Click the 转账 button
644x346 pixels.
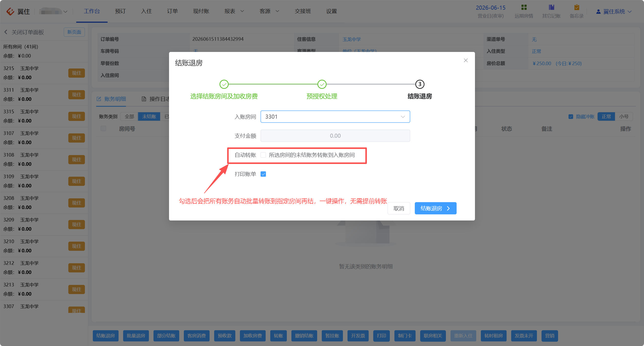(278, 336)
